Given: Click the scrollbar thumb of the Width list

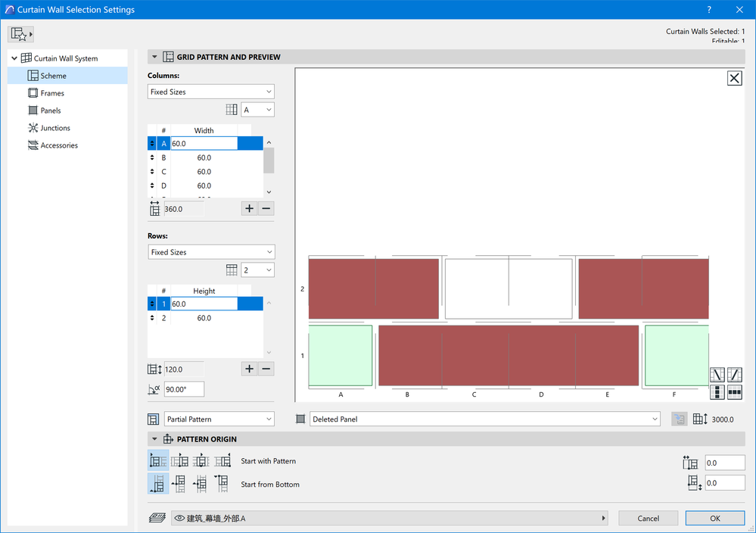Looking at the screenshot, I should (269, 161).
